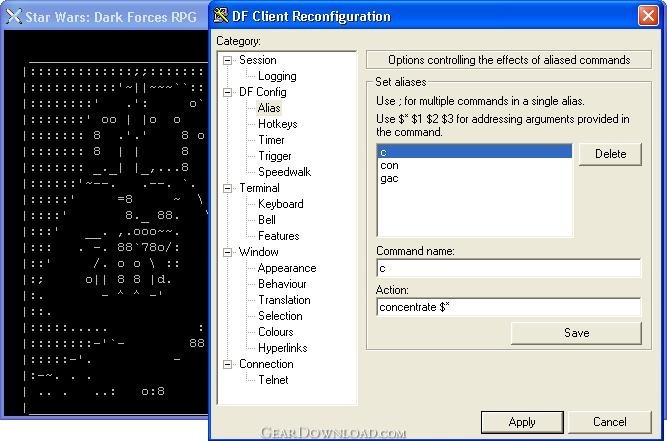Collapse the Session tree node

point(228,60)
